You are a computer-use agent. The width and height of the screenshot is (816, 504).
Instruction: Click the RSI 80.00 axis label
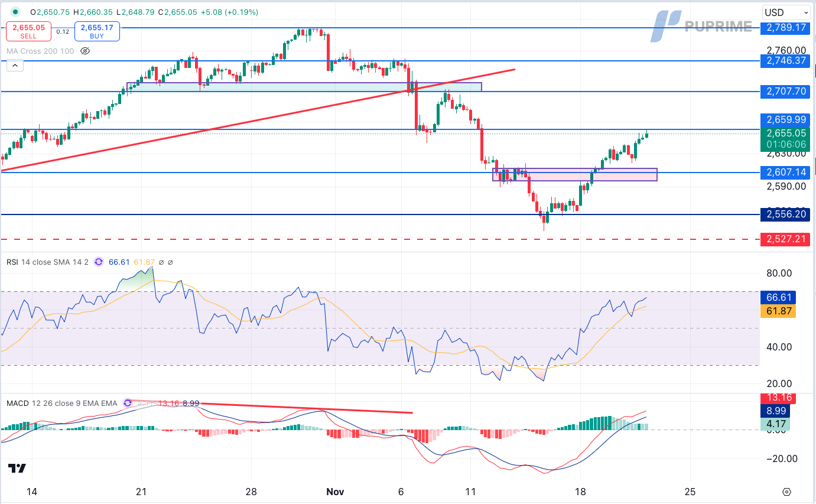click(x=779, y=273)
